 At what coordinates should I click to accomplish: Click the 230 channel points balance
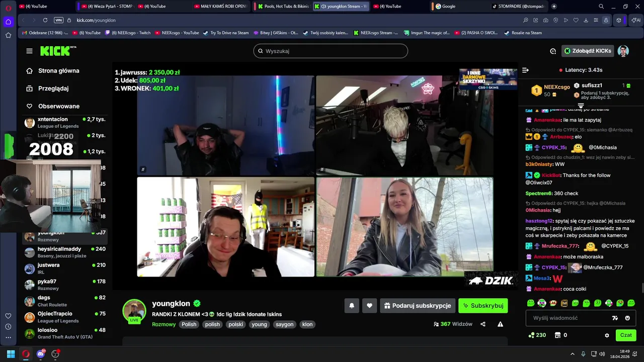537,335
